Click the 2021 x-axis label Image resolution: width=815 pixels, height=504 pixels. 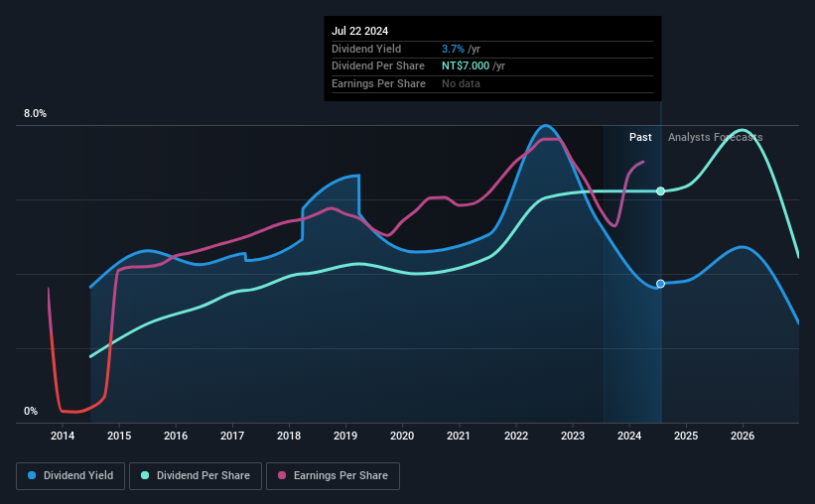point(459,436)
